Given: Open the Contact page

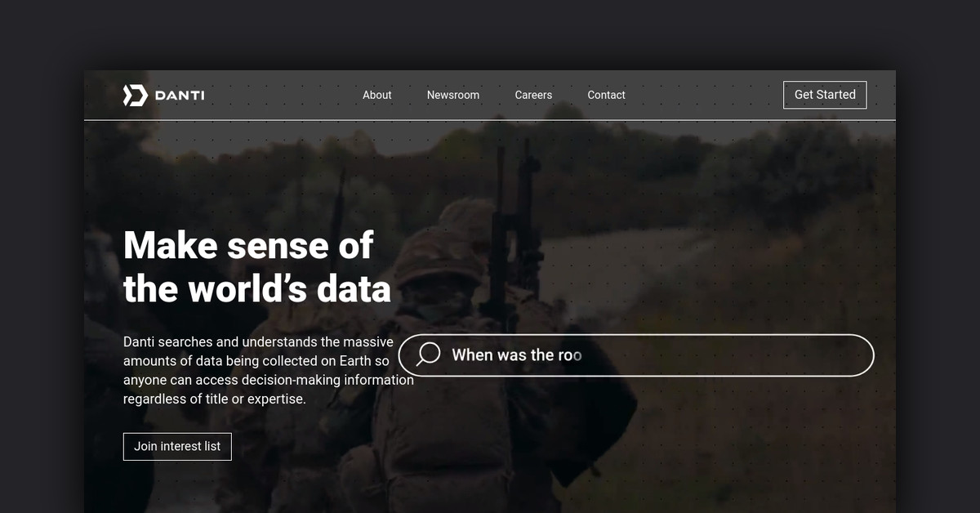Looking at the screenshot, I should point(606,95).
